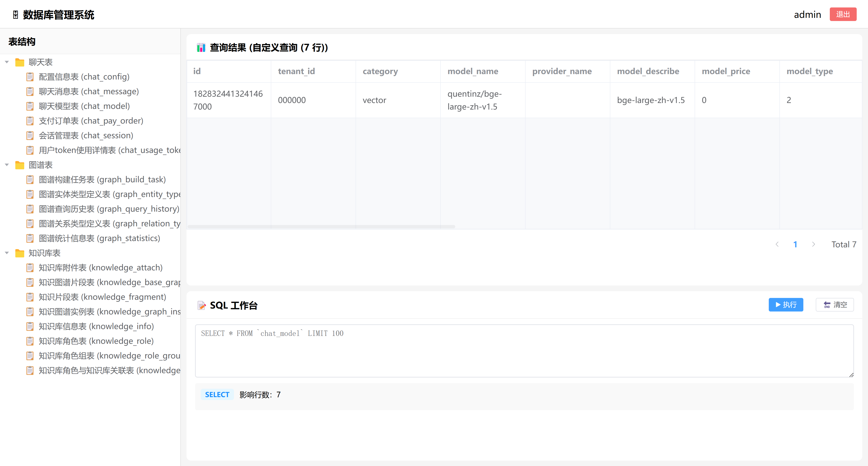Viewport: 868px width, 466px height.
Task: Click the graph_statistics table icon
Action: coord(30,238)
